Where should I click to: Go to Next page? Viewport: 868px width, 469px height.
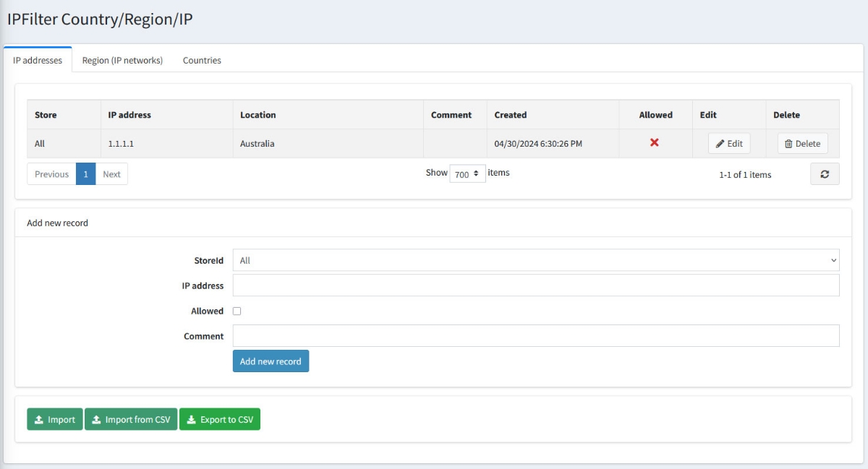coord(111,174)
